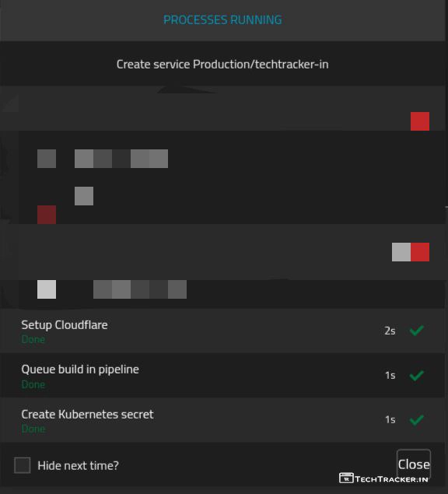The width and height of the screenshot is (448, 494).
Task: Click the white pixelated square above Setup Cloudflare
Action: tap(47, 289)
